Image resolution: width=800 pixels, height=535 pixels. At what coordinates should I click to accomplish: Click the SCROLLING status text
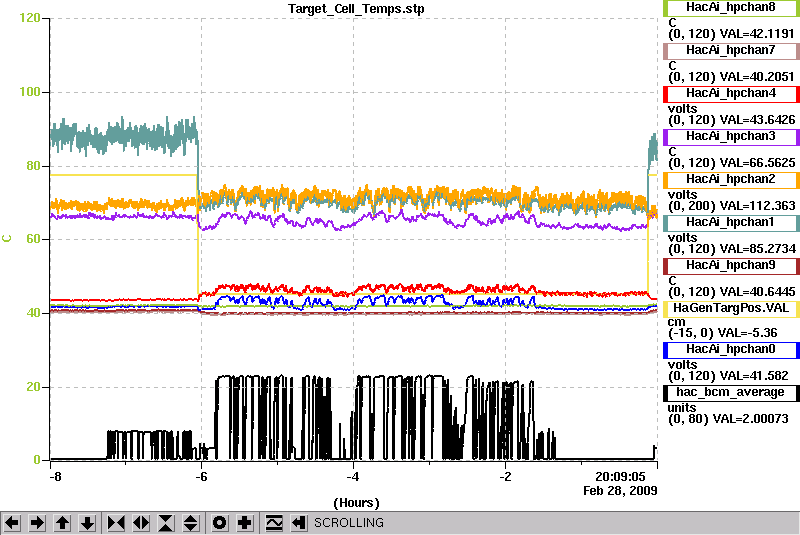point(348,523)
